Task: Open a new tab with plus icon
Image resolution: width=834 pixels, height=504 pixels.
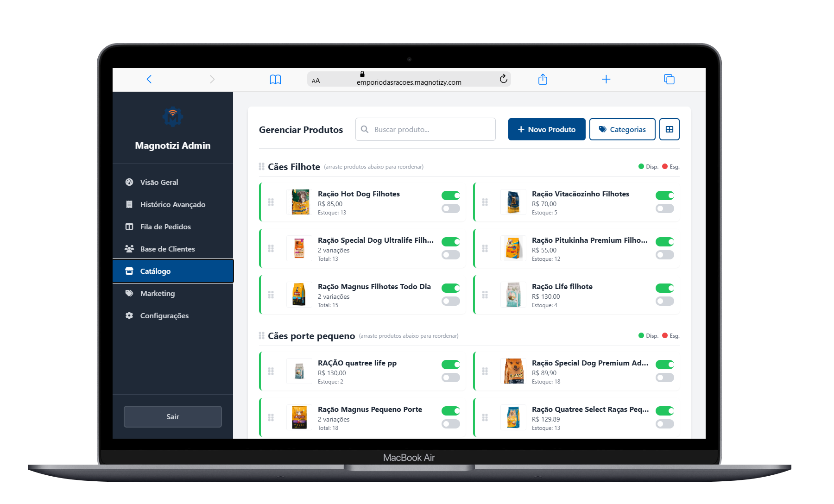Action: click(606, 79)
